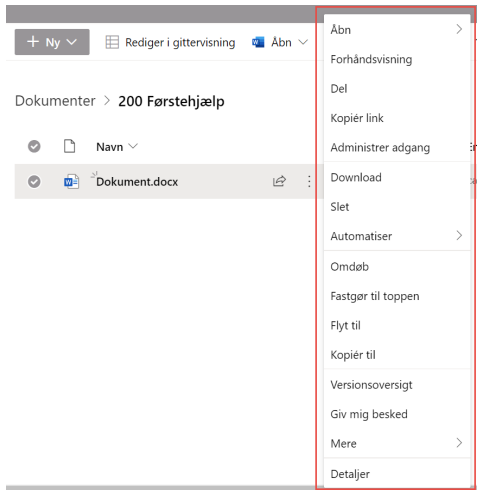Expand the Åbn dropdown in the toolbar

pos(303,42)
